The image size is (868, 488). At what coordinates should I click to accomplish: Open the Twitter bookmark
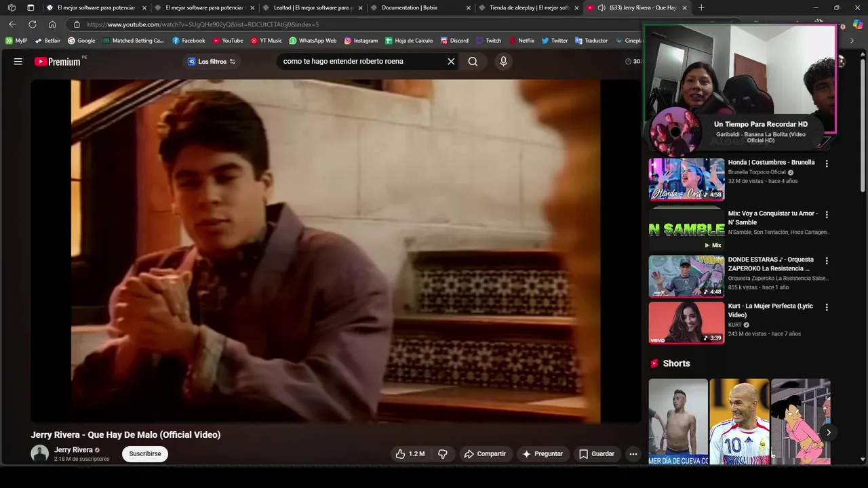pyautogui.click(x=554, y=41)
